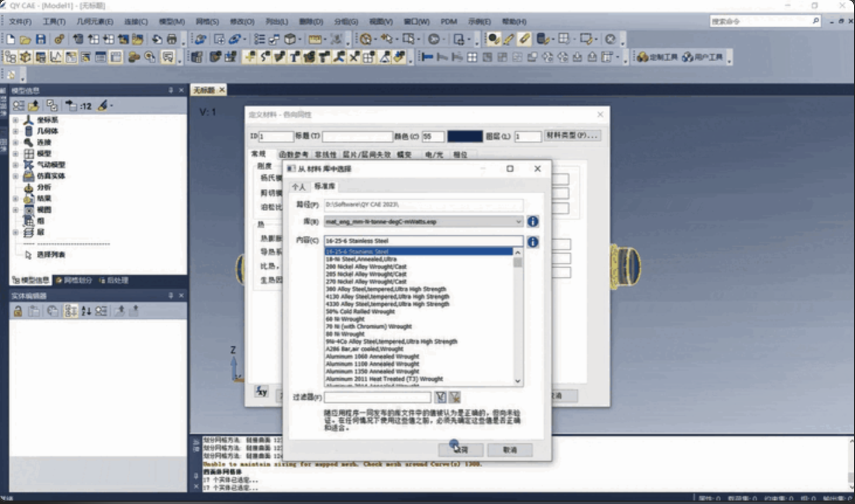Select 选择列表 in model tree
The height and width of the screenshot is (504, 855).
[x=51, y=255]
